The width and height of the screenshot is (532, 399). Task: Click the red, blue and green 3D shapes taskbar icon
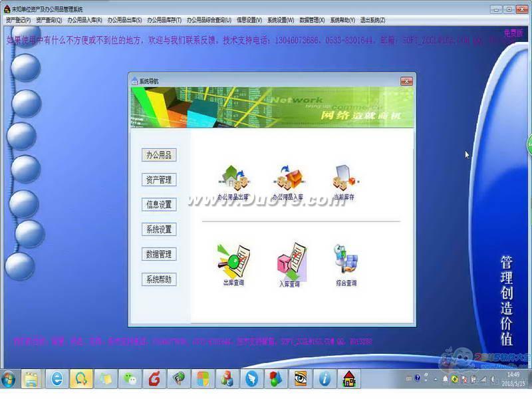[276, 379]
